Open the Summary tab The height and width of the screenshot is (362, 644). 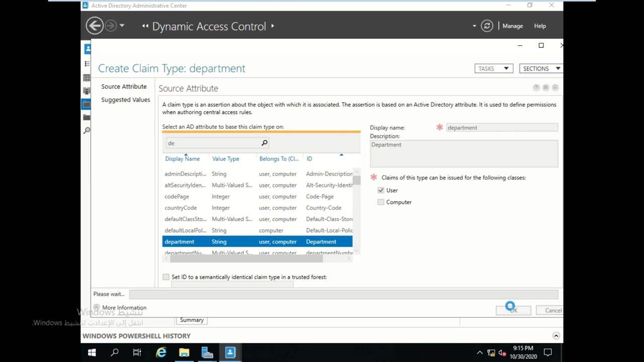click(x=192, y=320)
